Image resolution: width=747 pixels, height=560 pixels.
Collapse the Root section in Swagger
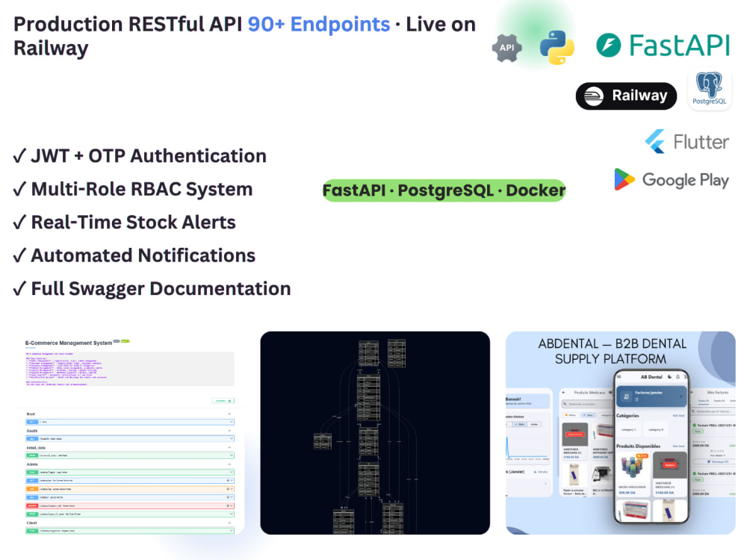[229, 414]
